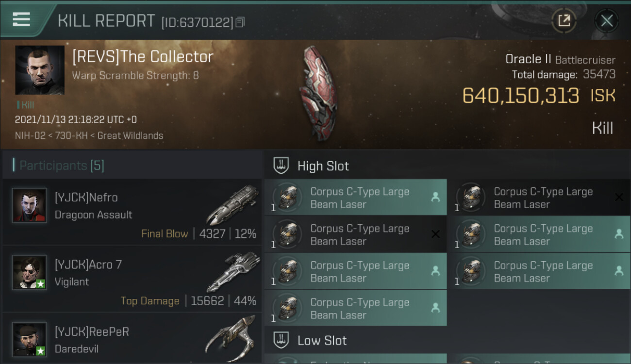
Task: Click the Vigilant ship icon
Action: pyautogui.click(x=232, y=272)
